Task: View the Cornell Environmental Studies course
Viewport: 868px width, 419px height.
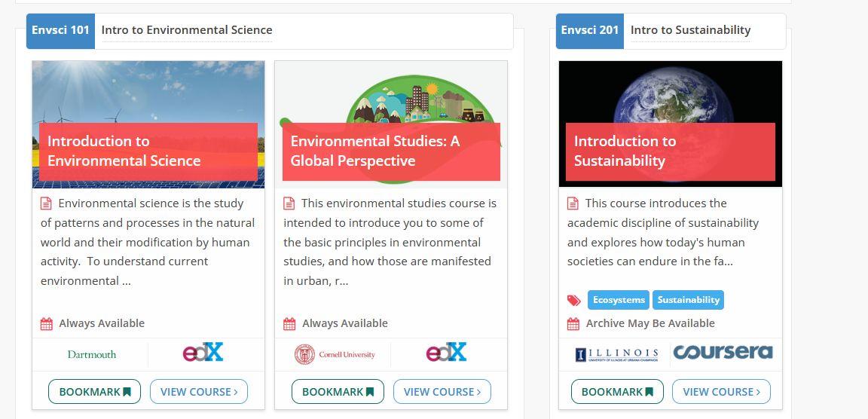Action: coord(442,392)
